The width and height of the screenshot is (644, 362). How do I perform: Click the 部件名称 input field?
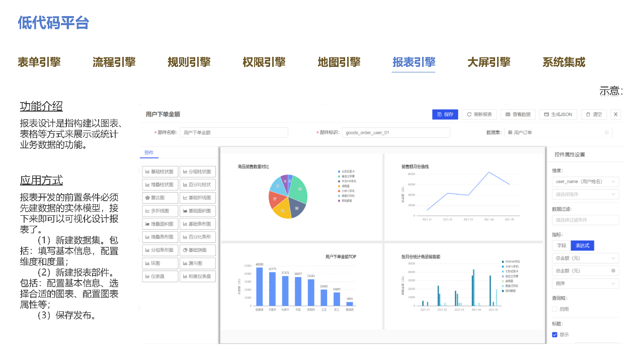pos(234,133)
